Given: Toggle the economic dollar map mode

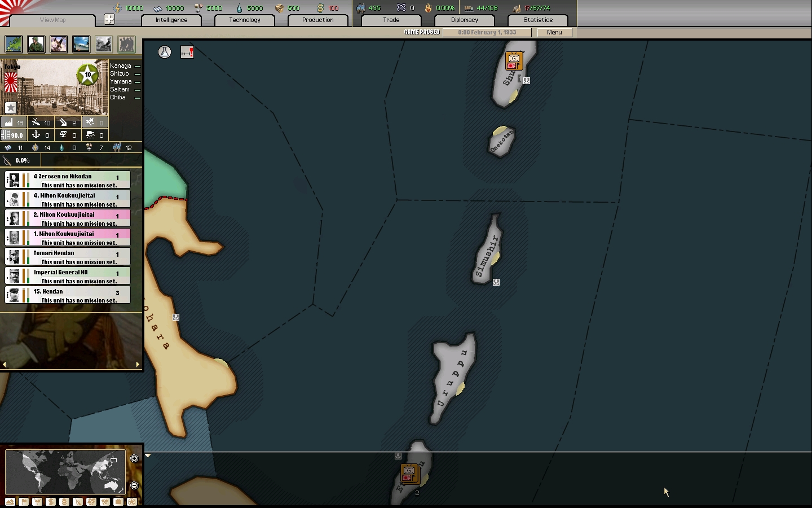Looking at the screenshot, I should pyautogui.click(x=51, y=502).
